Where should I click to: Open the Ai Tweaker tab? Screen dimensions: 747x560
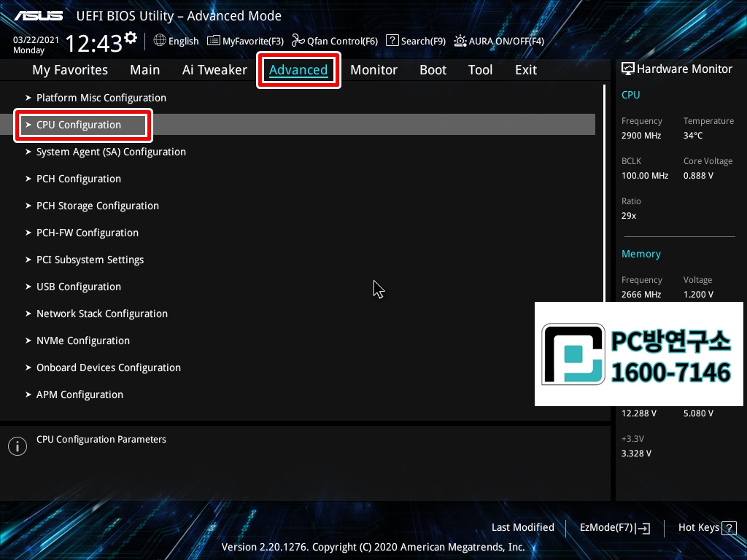(x=214, y=70)
